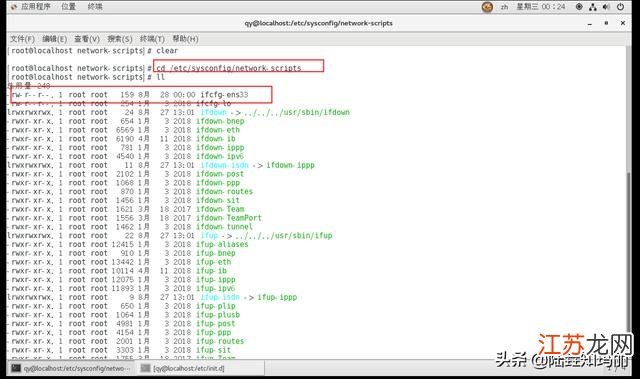Open the 帮助(H) menu
Screen dimensions: 640x379
[185, 39]
